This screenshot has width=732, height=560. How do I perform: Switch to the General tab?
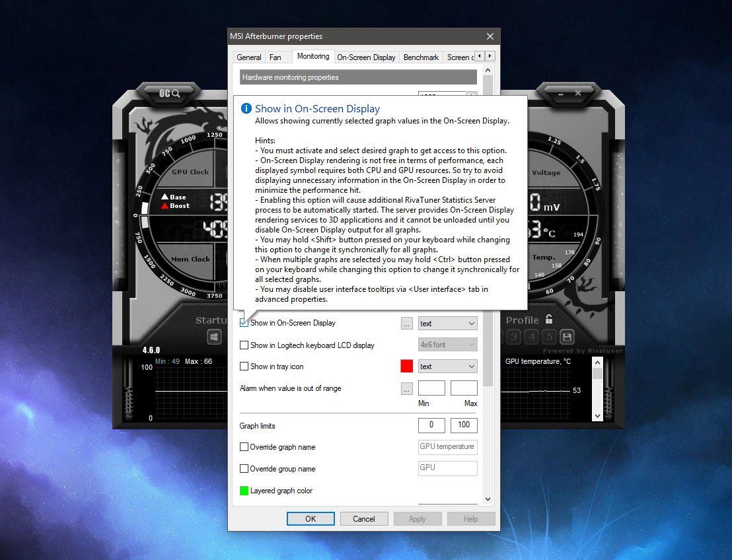(x=249, y=57)
